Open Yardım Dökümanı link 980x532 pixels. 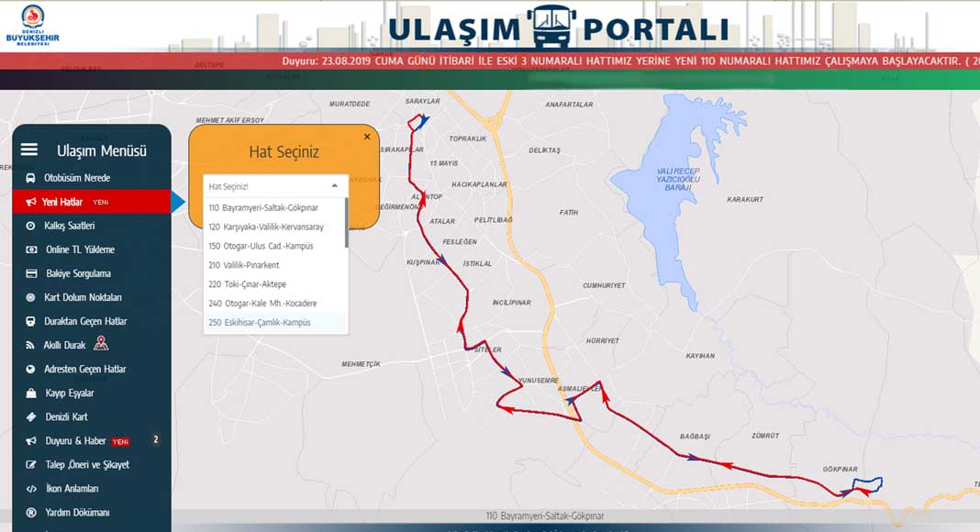tap(77, 512)
